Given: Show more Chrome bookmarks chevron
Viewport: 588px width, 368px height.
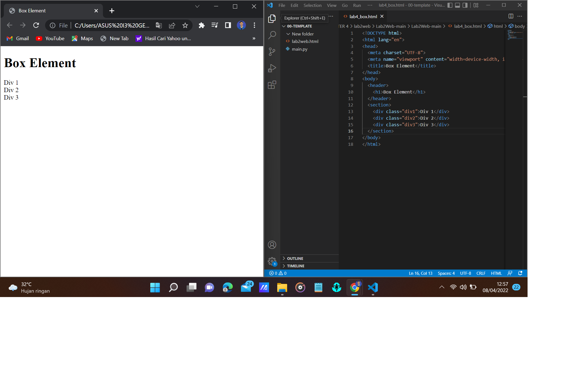Looking at the screenshot, I should click(x=254, y=39).
